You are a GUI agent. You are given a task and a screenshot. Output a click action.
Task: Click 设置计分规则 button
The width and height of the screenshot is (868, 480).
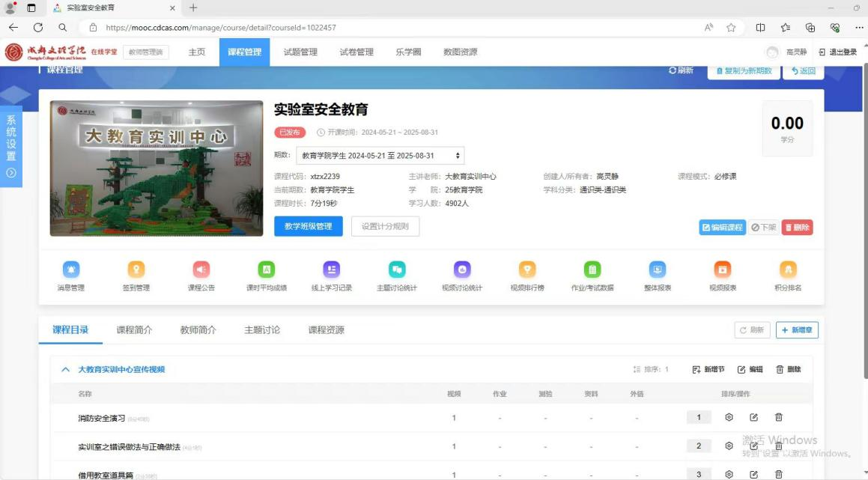[385, 226]
